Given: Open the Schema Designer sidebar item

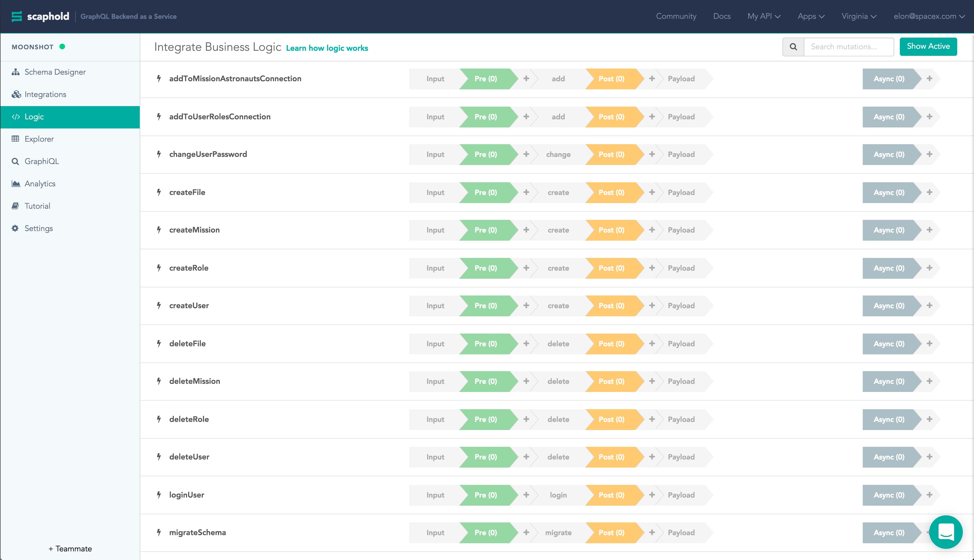Looking at the screenshot, I should [55, 72].
